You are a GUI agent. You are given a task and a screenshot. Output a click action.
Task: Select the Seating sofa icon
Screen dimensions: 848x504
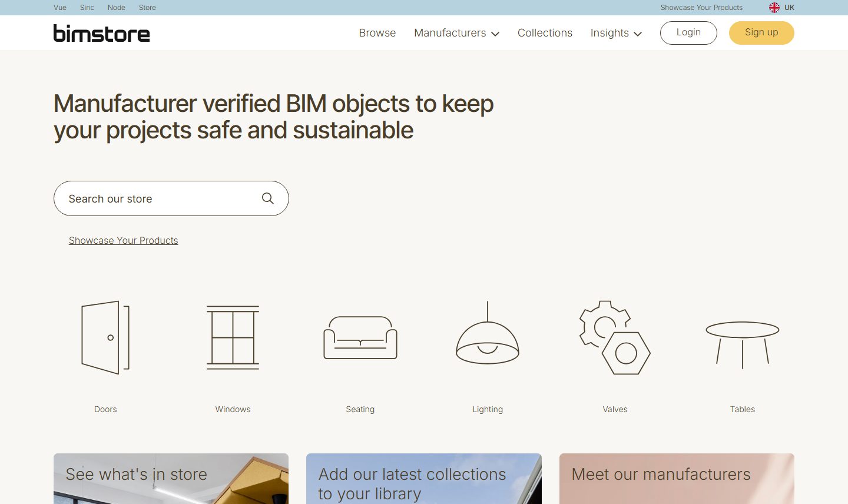(360, 337)
